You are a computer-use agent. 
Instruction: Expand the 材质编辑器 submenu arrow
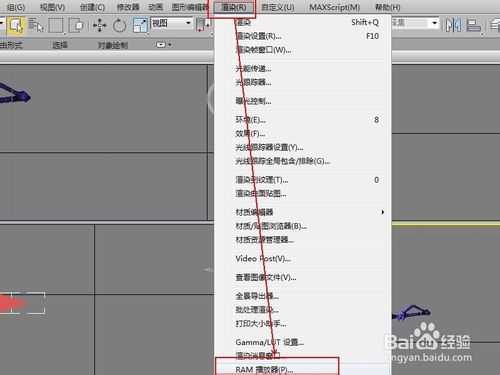(x=383, y=212)
